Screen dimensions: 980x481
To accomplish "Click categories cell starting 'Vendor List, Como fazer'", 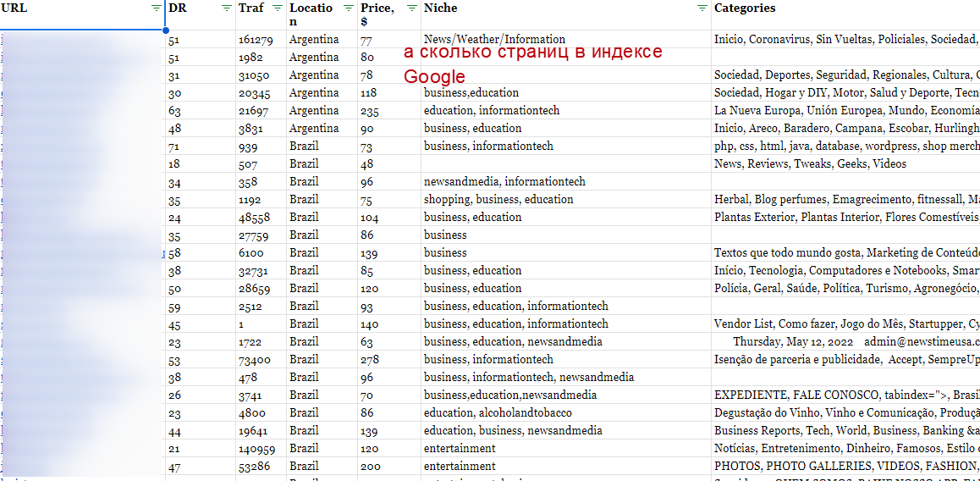I will (x=845, y=324).
